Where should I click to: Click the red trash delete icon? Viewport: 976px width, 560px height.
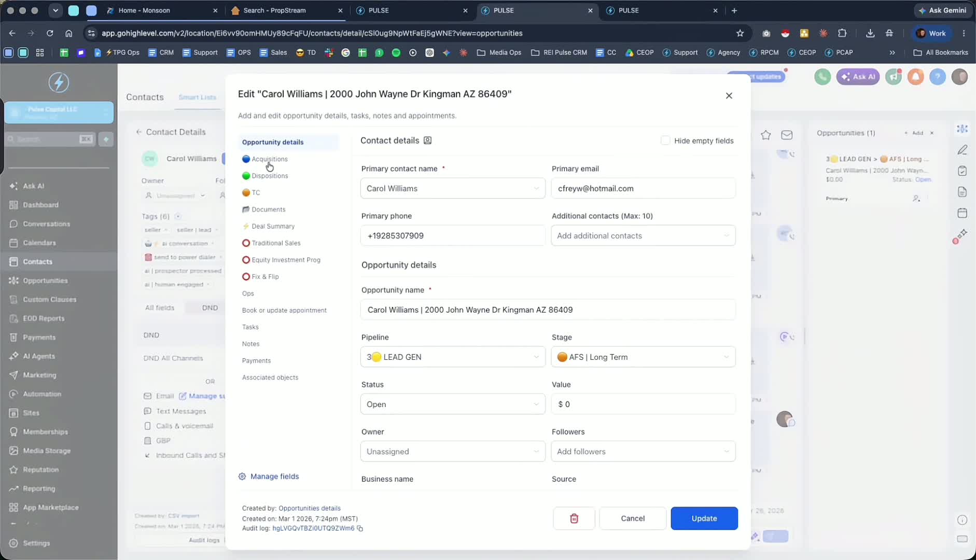[x=574, y=518]
